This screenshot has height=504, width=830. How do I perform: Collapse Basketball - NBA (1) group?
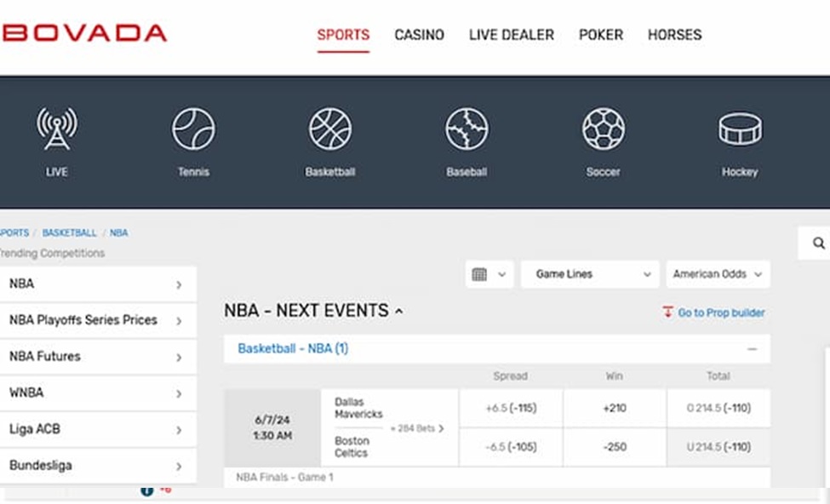pos(752,349)
